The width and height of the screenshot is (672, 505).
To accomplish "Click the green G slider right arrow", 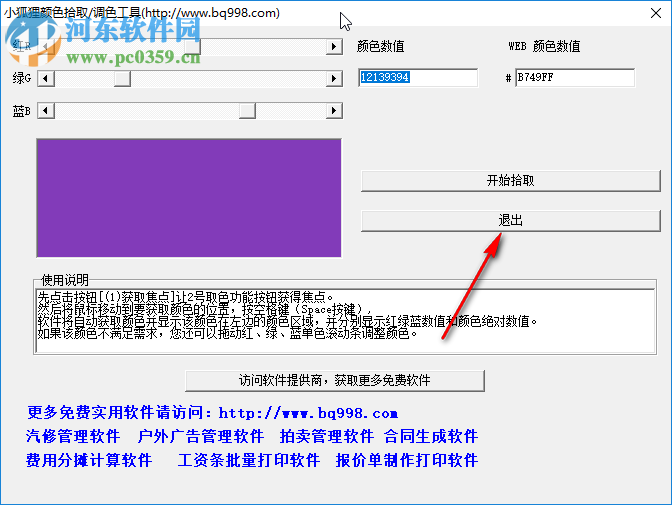I will tap(334, 78).
